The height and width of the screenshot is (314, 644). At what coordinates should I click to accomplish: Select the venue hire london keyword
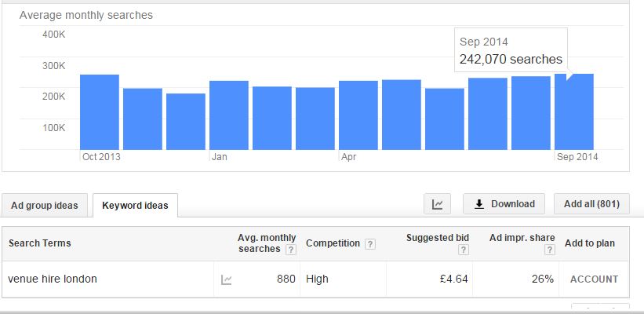click(52, 279)
